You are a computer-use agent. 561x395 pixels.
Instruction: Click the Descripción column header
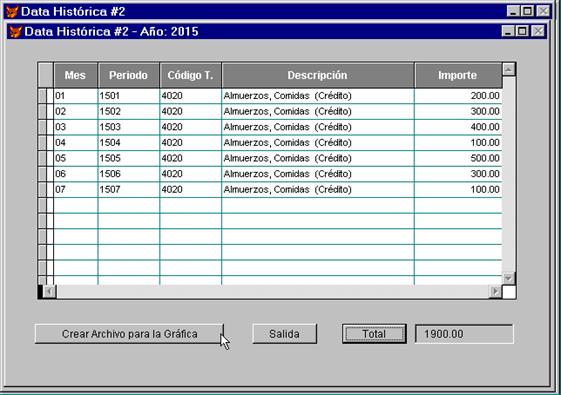pos(318,75)
